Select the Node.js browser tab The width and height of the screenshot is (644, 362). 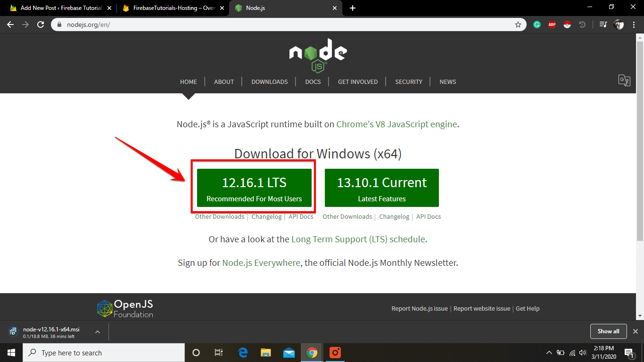coord(286,8)
